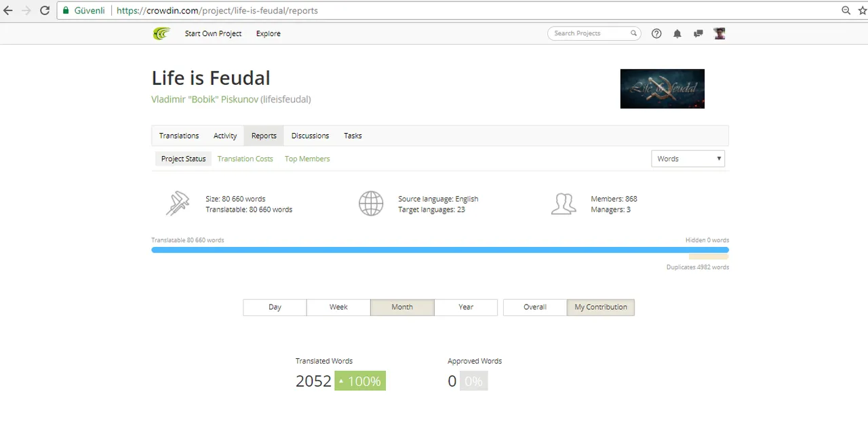Open notifications bell icon
This screenshot has height=426, width=868.
pos(677,33)
